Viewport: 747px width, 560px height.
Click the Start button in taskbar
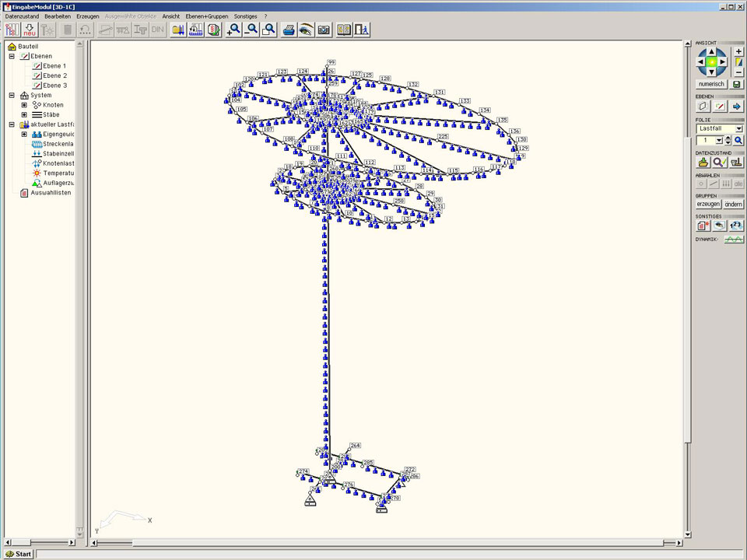click(19, 554)
